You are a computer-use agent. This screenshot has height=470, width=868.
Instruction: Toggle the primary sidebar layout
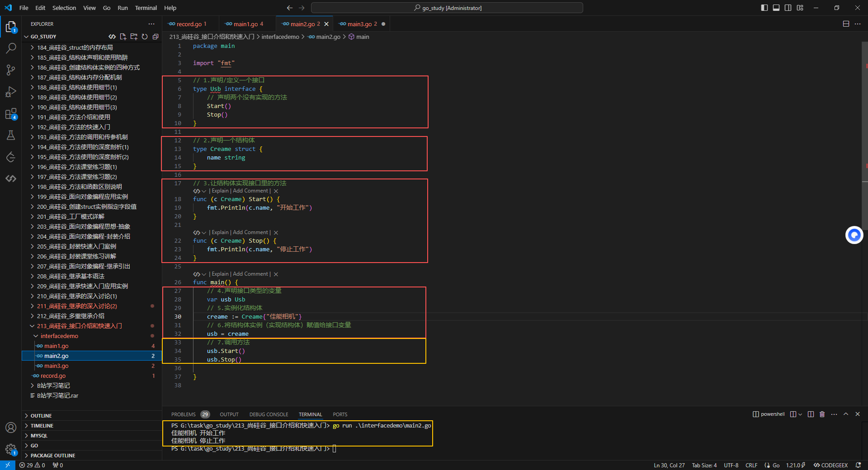(x=764, y=8)
